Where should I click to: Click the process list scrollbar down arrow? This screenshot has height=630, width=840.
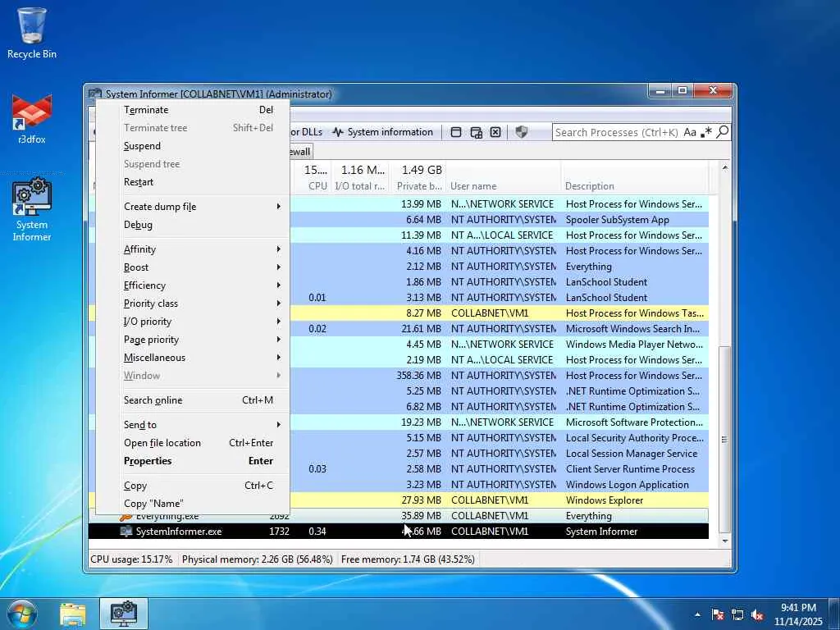[725, 541]
